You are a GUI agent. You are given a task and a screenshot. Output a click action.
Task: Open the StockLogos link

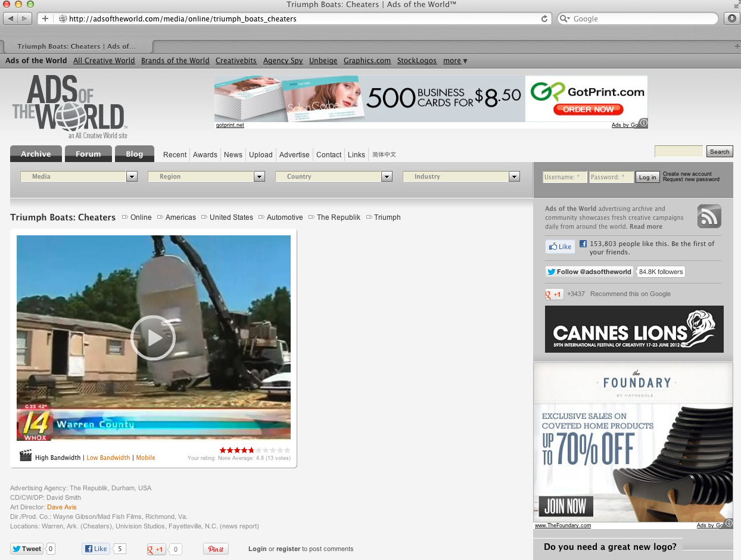pos(417,61)
